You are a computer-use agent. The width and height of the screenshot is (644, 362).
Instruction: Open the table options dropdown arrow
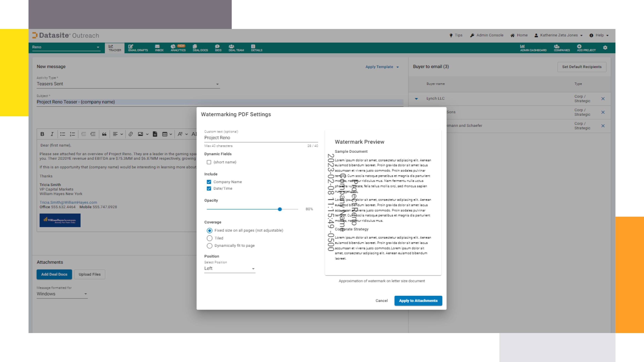coord(171,134)
